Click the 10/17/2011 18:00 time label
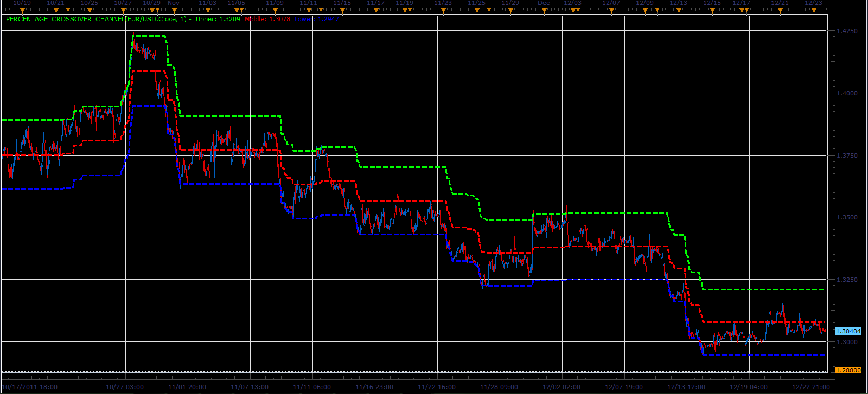Screen dimensions: 868x394 tap(29, 387)
